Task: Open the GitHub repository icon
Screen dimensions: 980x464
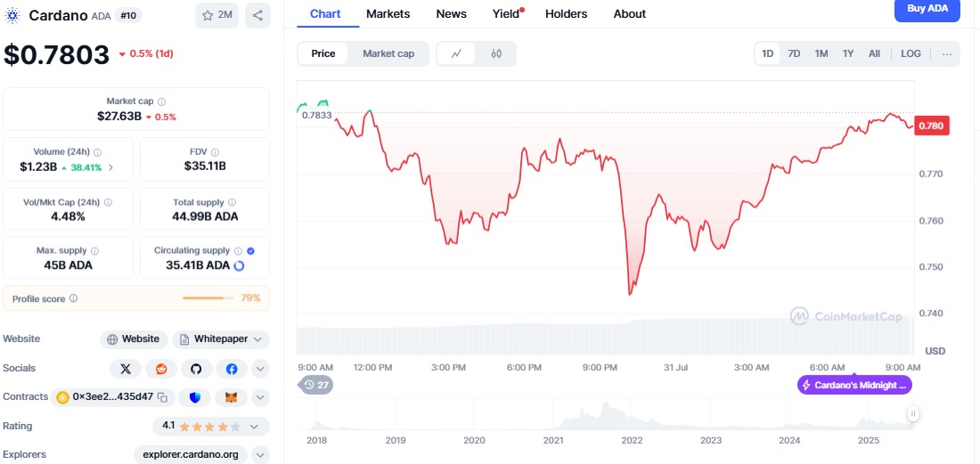Action: [196, 368]
